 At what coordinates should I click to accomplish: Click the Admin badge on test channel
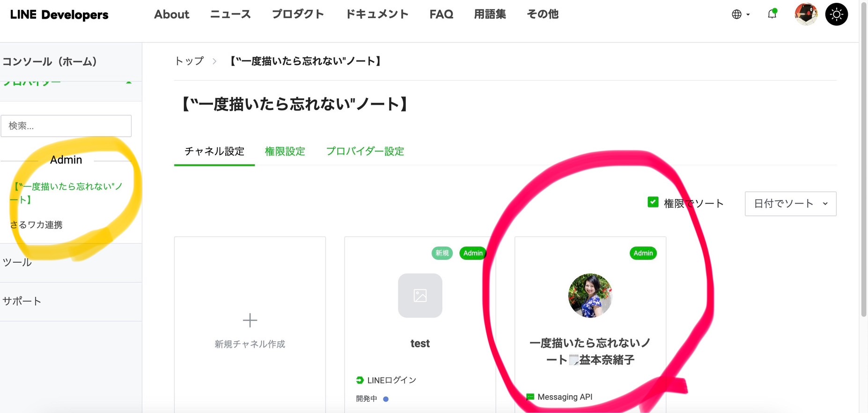[x=473, y=253]
